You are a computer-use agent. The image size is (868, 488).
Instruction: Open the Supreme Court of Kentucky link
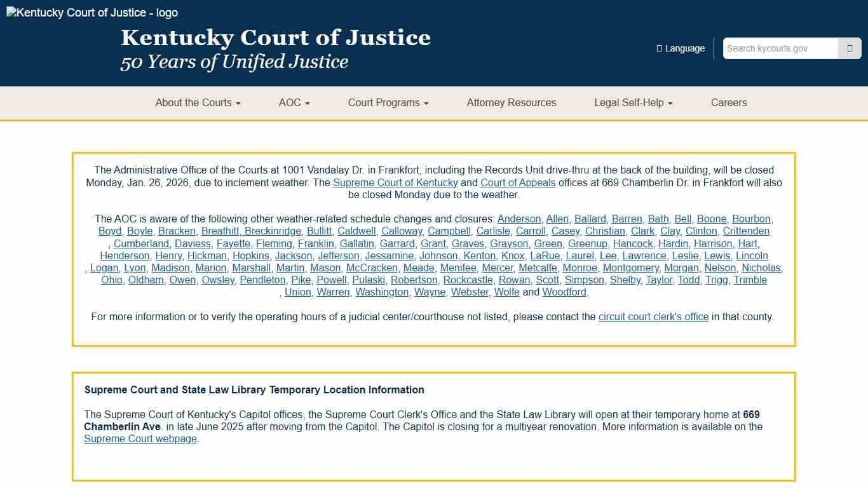point(395,182)
